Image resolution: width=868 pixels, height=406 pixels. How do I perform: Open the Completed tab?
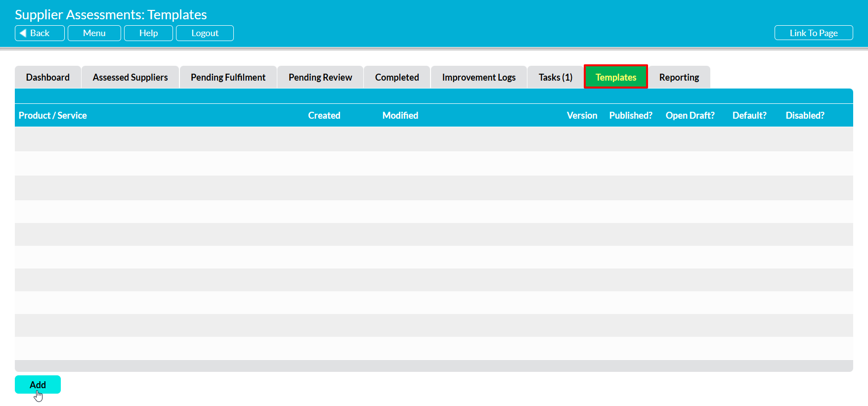(397, 77)
